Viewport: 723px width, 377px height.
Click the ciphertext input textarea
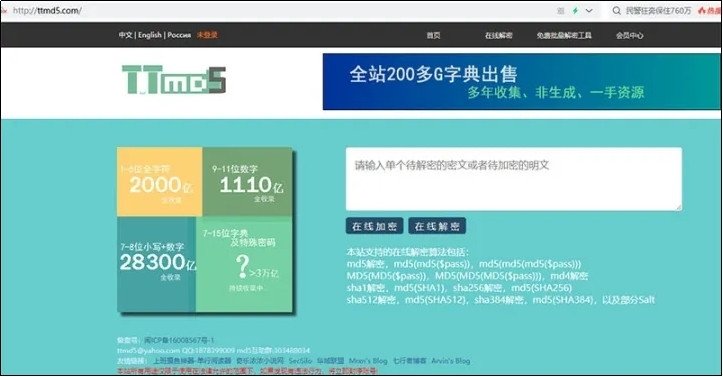(x=514, y=179)
